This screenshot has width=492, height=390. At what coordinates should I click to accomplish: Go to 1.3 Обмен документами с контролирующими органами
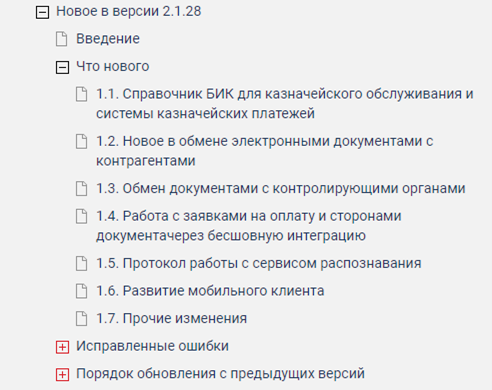(281, 189)
